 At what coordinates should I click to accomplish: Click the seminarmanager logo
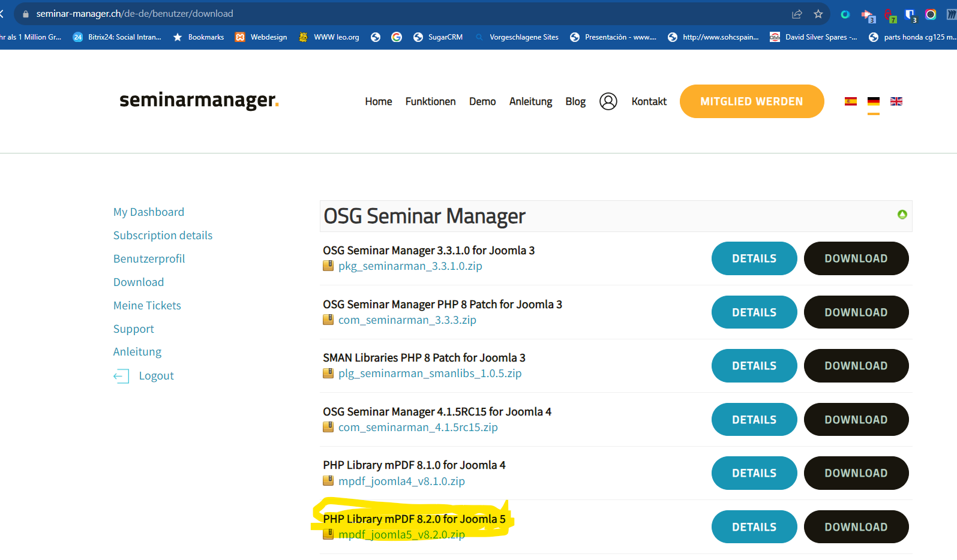(199, 100)
